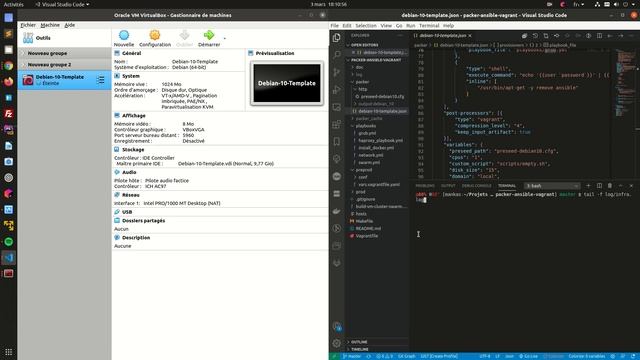Open Configuration gear in VirtualBox toolbar

(x=155, y=35)
